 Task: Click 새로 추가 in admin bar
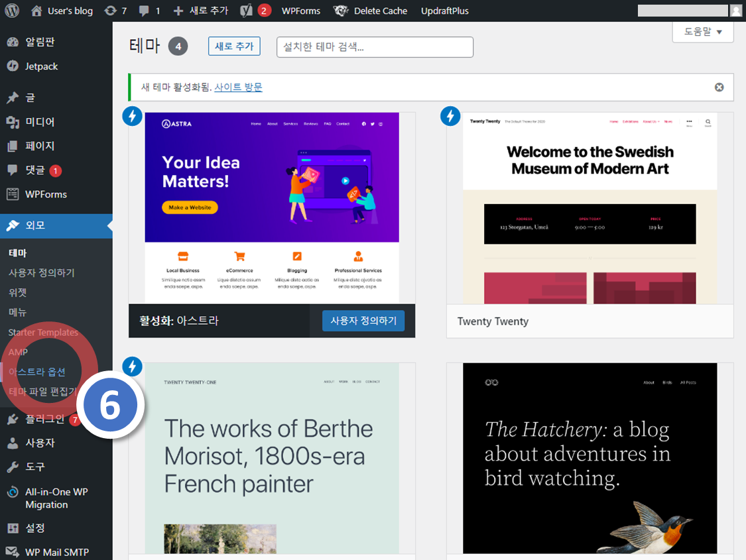[x=209, y=11]
